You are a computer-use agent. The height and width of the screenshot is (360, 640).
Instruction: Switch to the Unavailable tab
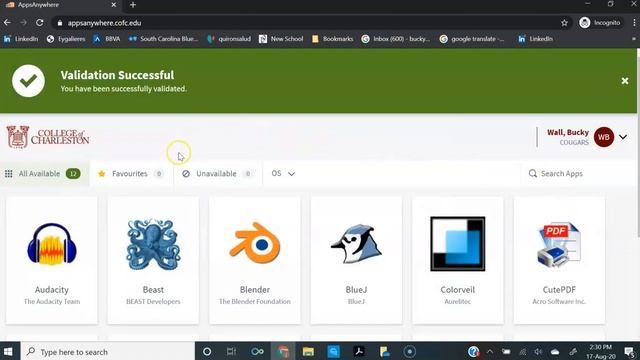pos(218,173)
